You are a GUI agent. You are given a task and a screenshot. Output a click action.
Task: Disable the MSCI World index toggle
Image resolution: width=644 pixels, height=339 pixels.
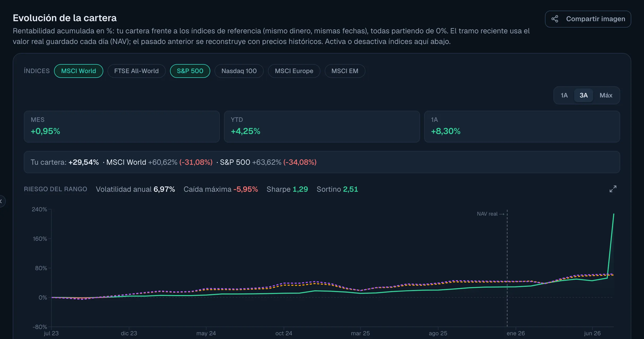click(x=79, y=71)
